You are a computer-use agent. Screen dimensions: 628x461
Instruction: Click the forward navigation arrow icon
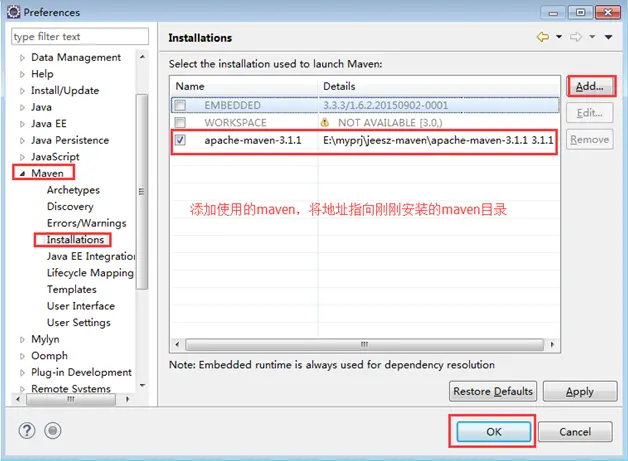pos(576,37)
